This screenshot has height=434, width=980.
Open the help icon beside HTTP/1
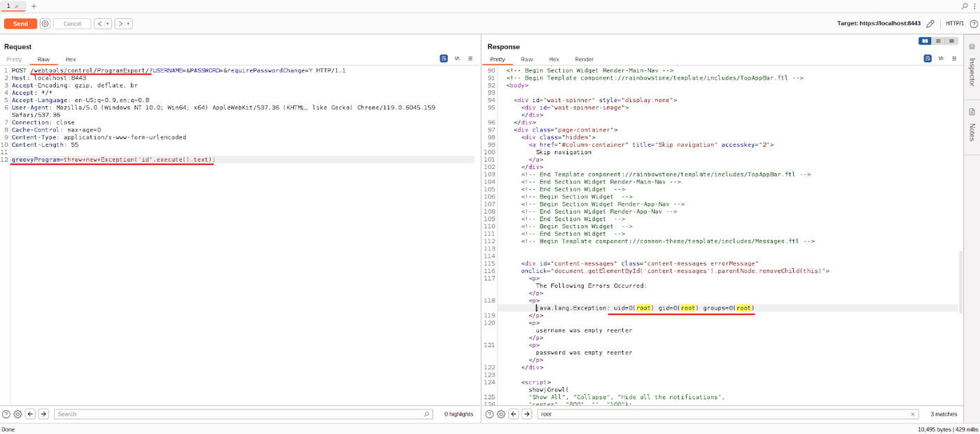click(x=973, y=24)
